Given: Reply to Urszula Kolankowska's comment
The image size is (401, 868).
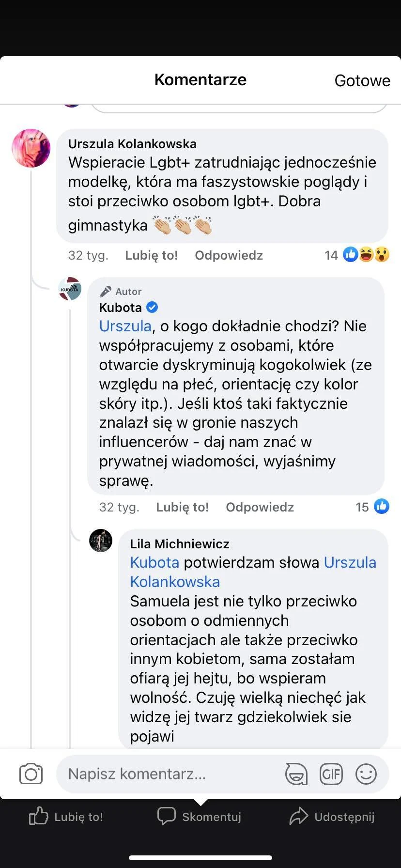Looking at the screenshot, I should 229,255.
